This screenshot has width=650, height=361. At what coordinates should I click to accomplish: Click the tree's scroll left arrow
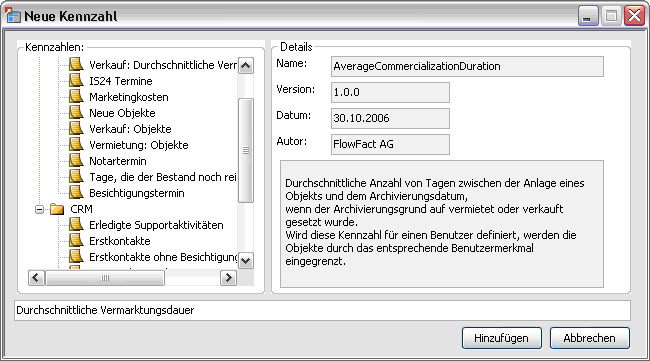click(x=36, y=278)
